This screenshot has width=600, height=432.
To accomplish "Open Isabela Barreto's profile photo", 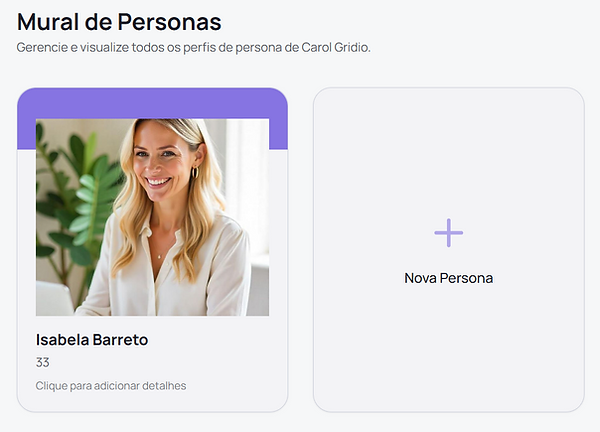I will (x=152, y=217).
